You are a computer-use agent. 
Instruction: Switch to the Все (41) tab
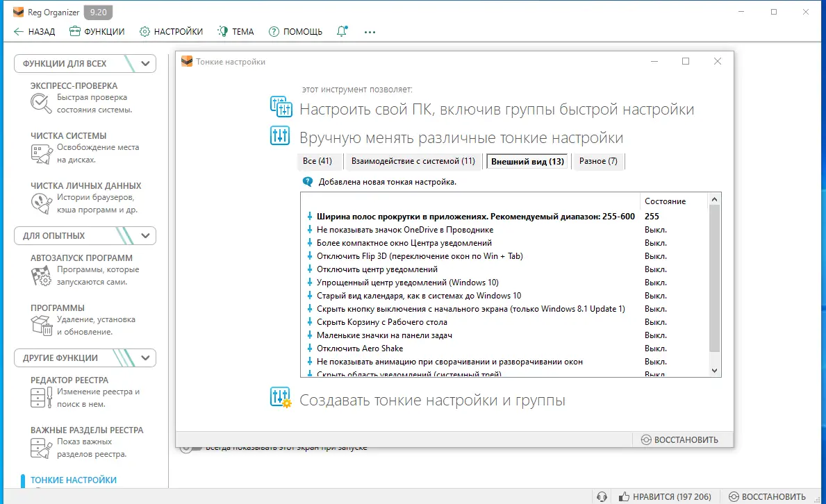coord(319,160)
